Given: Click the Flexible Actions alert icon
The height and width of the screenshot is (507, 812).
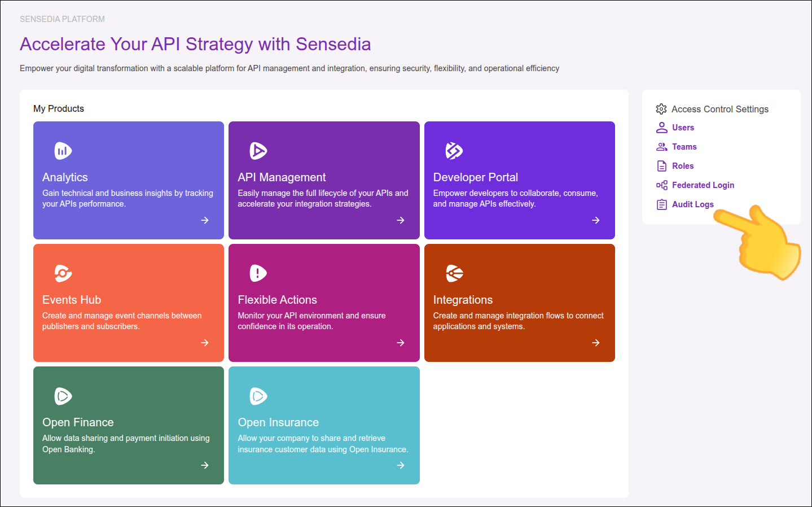Looking at the screenshot, I should coord(258,273).
